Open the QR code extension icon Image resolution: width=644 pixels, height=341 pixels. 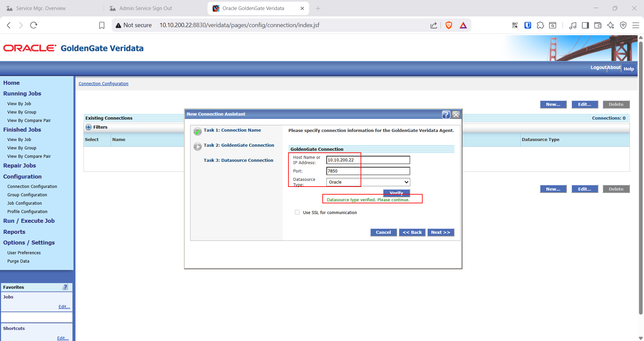(x=515, y=25)
